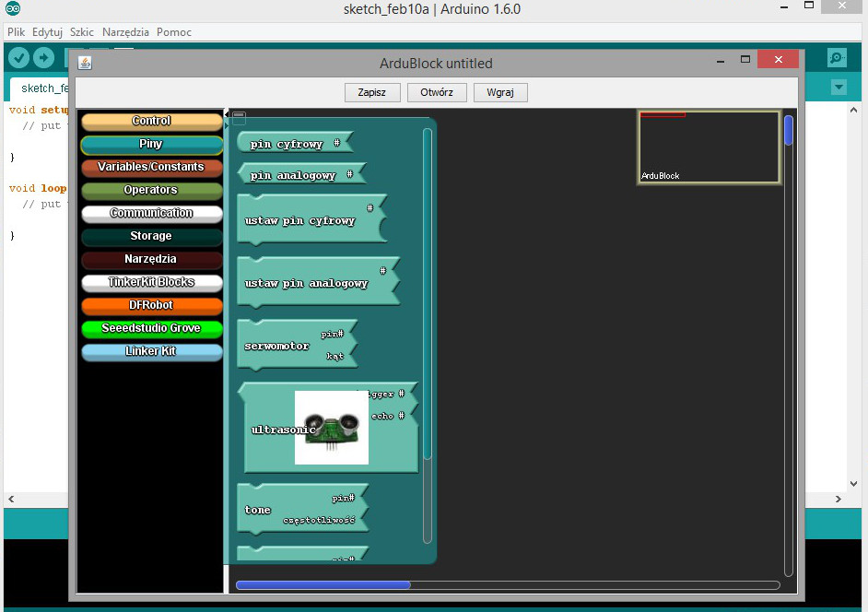868x612 pixels.
Task: Click the Verify checkmark icon in Arduino toolbar
Action: [x=18, y=57]
